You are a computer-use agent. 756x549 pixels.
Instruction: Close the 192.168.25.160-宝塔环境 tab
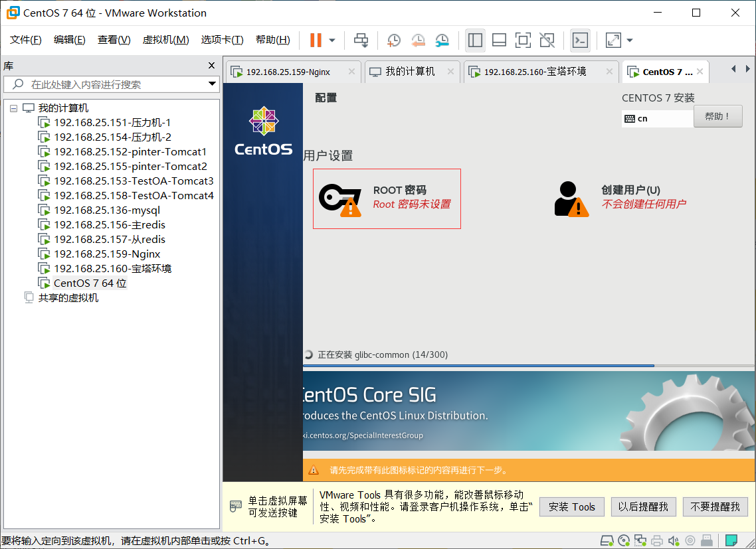(609, 71)
